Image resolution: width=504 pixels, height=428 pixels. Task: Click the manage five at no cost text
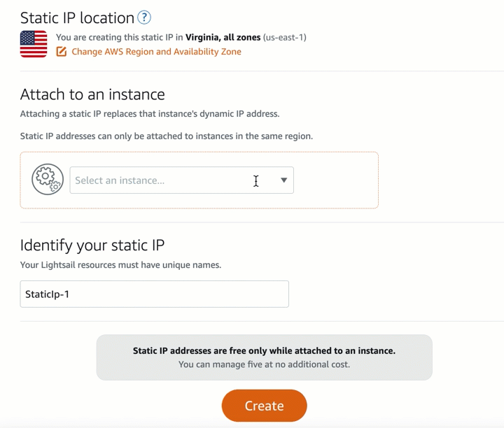[x=264, y=364]
